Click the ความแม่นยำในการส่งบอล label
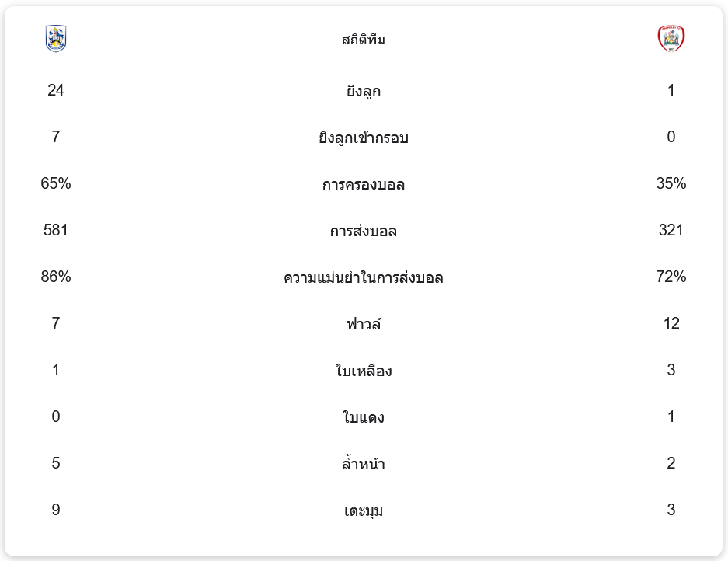728x561 pixels. tap(364, 278)
